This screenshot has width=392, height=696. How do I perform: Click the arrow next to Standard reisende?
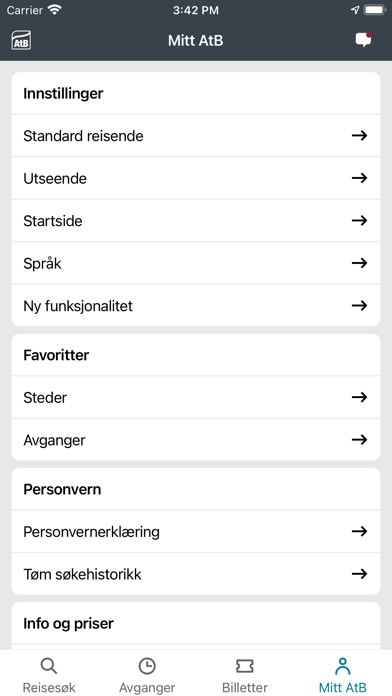359,135
